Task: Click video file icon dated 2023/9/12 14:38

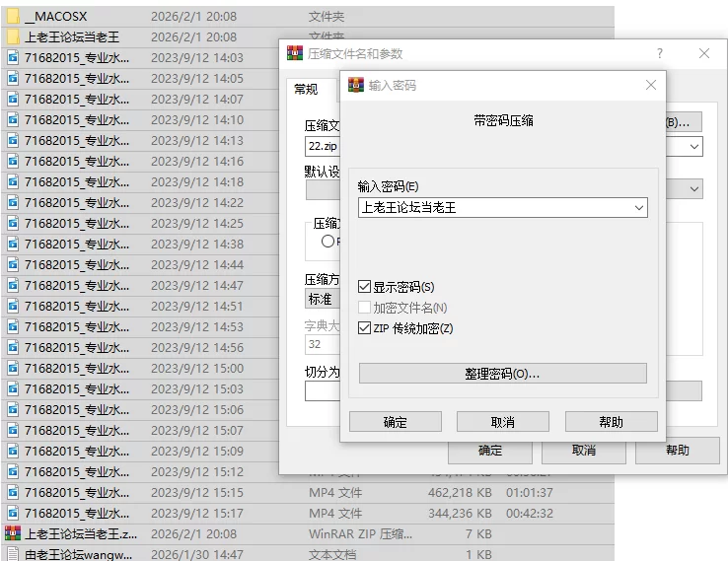Action: tap(13, 245)
